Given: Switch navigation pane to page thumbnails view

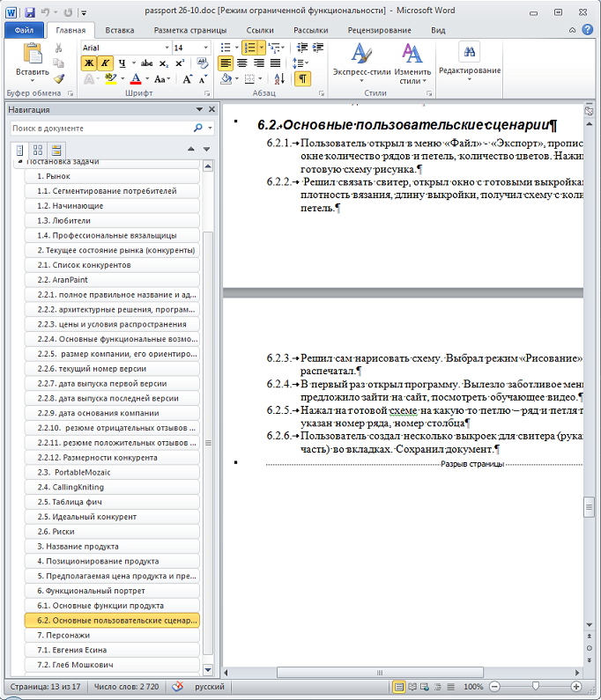Looking at the screenshot, I should (38, 150).
